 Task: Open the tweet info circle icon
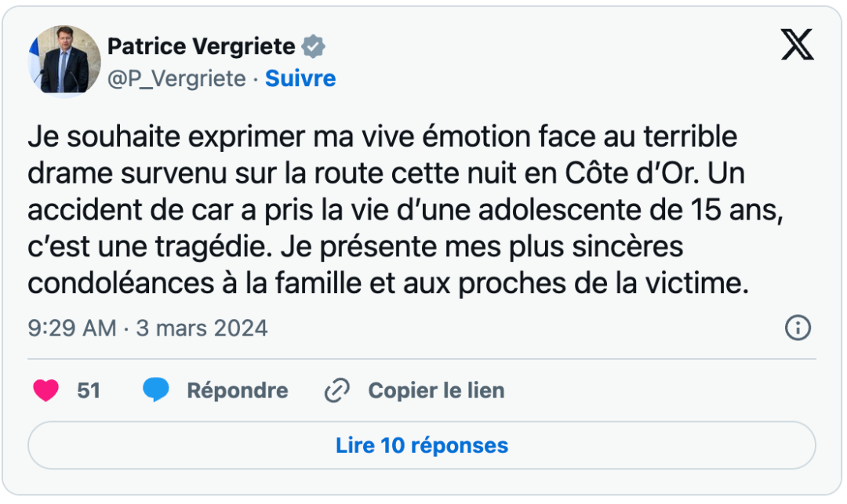[798, 328]
